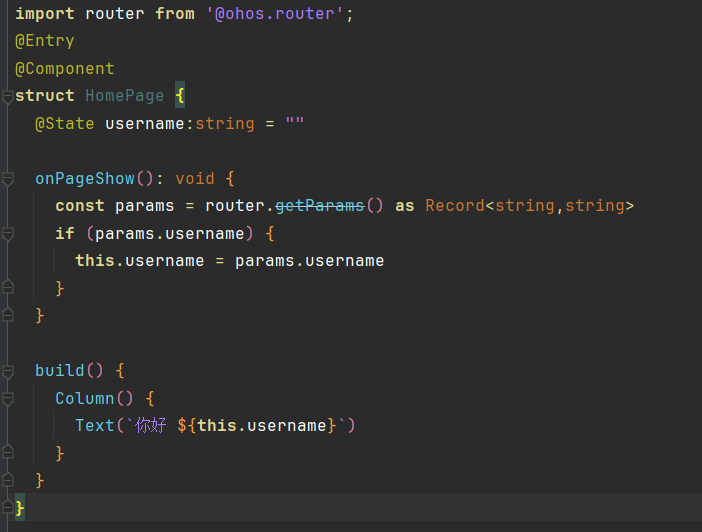
Task: Click the HomePage struct name
Action: 124,96
